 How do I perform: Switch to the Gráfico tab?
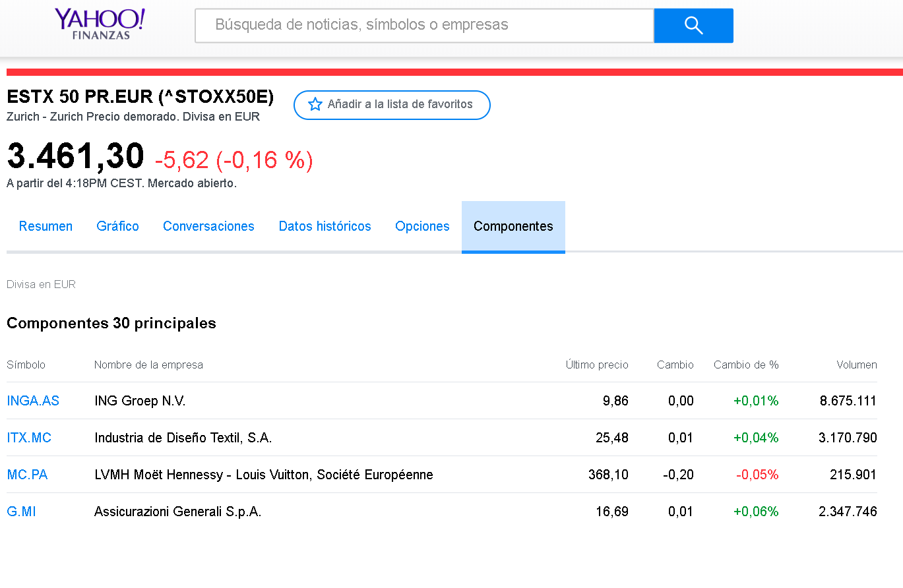pos(117,226)
